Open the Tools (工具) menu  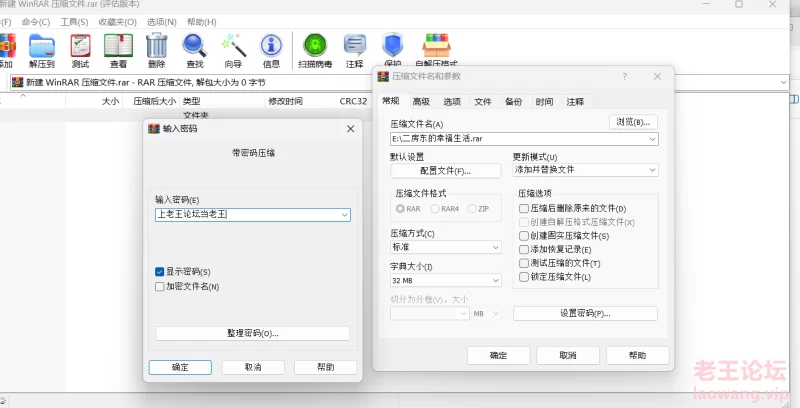tap(74, 22)
